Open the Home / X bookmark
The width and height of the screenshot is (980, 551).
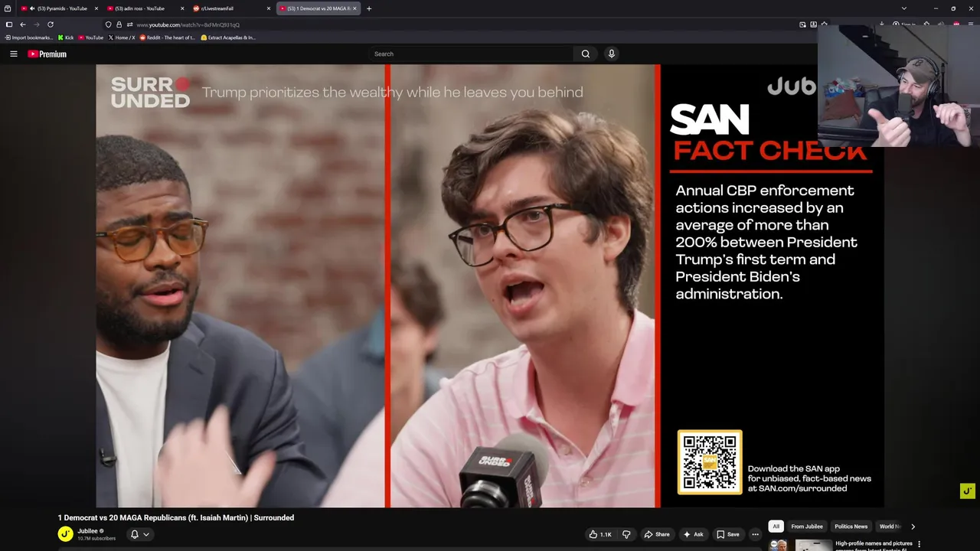click(122, 37)
